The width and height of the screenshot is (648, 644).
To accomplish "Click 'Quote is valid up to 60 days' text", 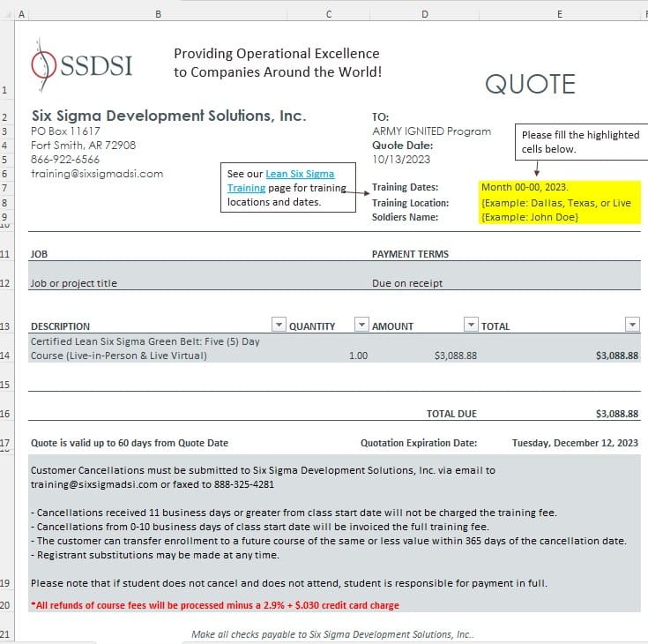I will pos(130,443).
